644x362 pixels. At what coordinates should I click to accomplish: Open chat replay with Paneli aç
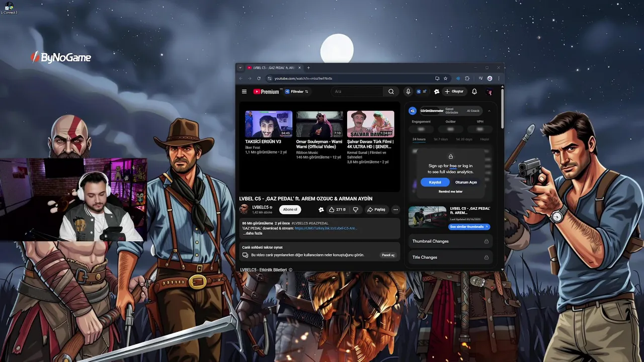click(388, 255)
